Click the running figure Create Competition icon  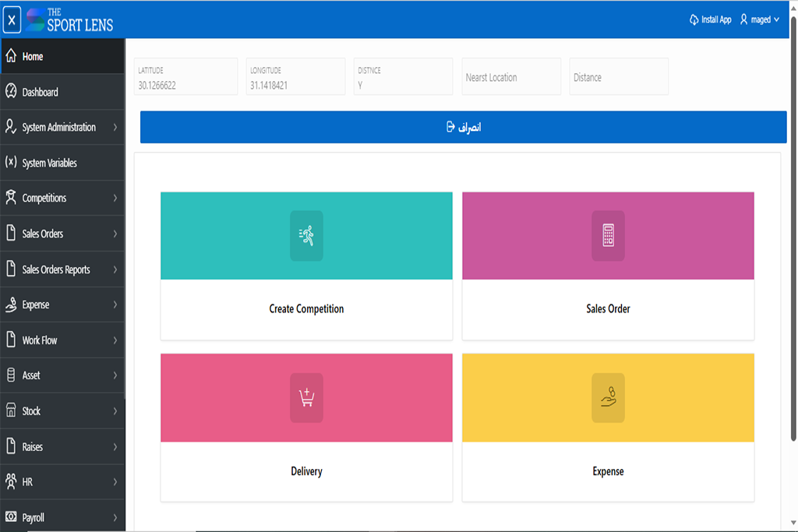coord(306,235)
